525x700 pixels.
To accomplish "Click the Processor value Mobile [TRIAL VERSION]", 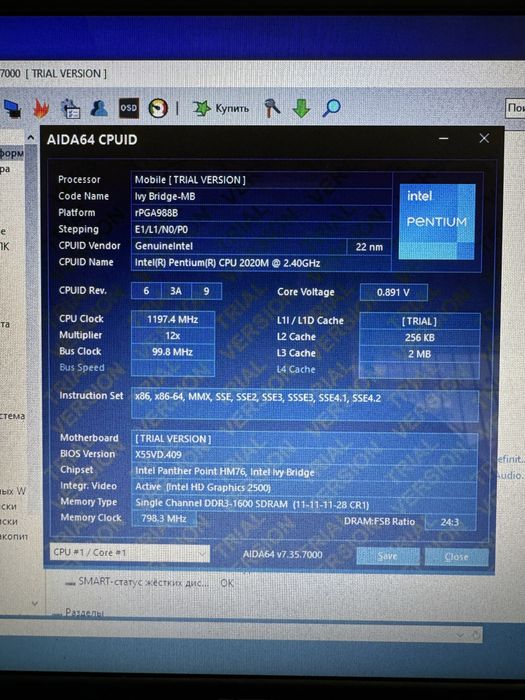I will point(261,180).
